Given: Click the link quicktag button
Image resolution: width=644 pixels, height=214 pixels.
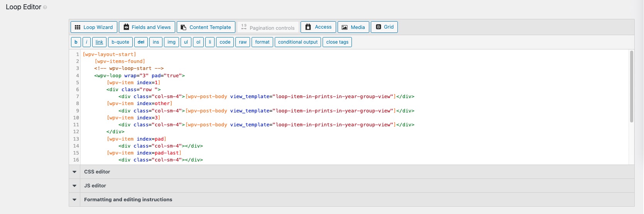Looking at the screenshot, I should 100,42.
